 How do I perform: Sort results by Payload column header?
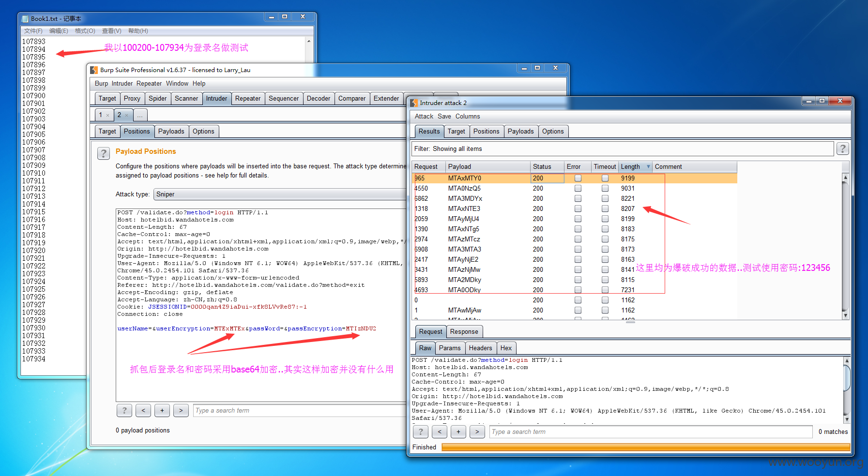click(487, 166)
